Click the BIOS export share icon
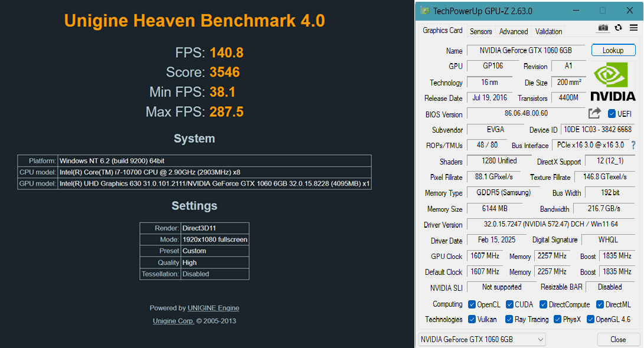Screen dimensions: 644x348 (x=594, y=113)
